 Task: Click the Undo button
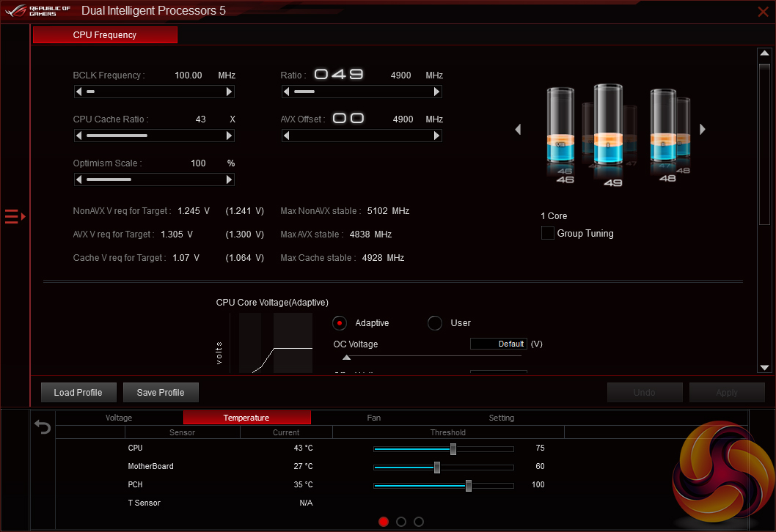point(645,393)
